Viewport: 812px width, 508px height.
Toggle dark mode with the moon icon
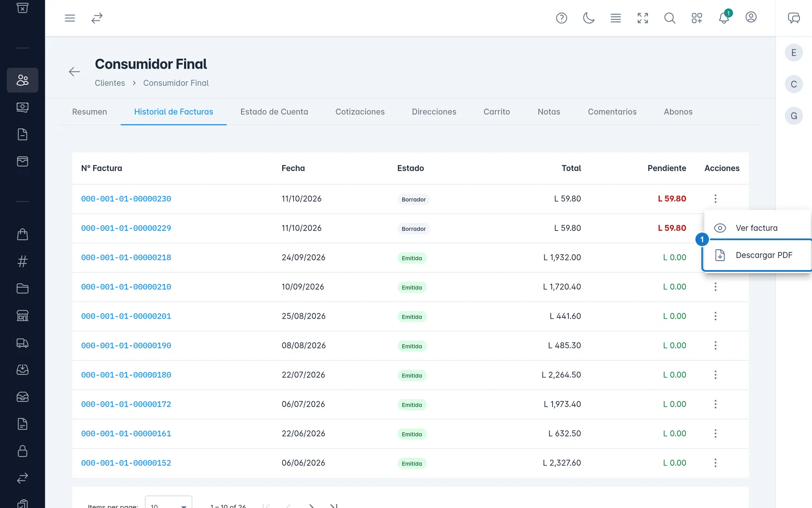tap(589, 18)
